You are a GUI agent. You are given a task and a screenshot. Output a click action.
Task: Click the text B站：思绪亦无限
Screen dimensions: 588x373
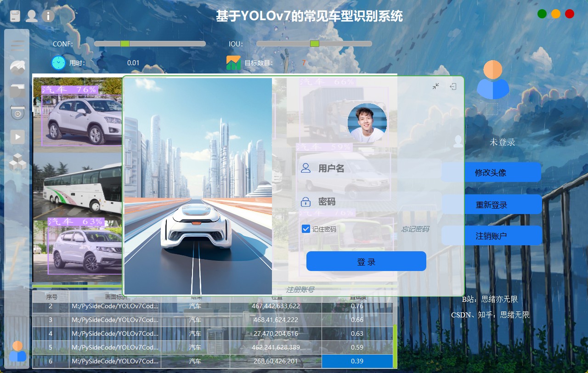tap(490, 300)
